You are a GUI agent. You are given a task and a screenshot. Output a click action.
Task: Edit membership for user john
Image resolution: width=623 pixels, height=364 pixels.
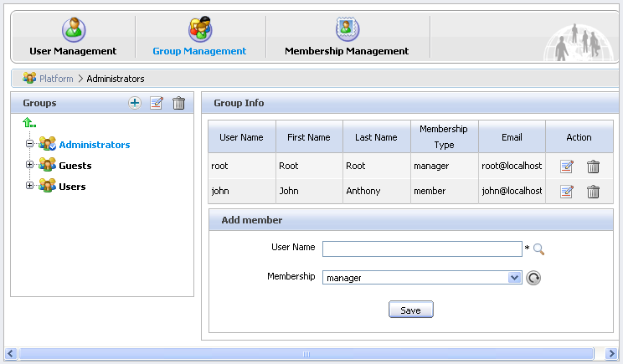567,192
